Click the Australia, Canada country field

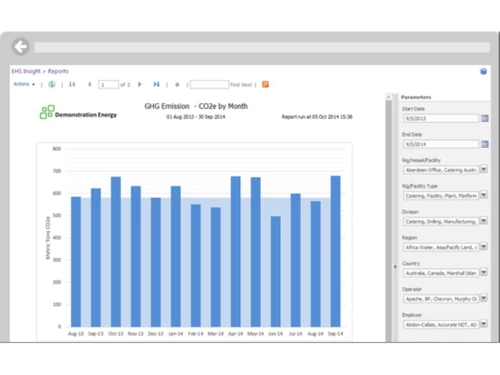pyautogui.click(x=441, y=273)
